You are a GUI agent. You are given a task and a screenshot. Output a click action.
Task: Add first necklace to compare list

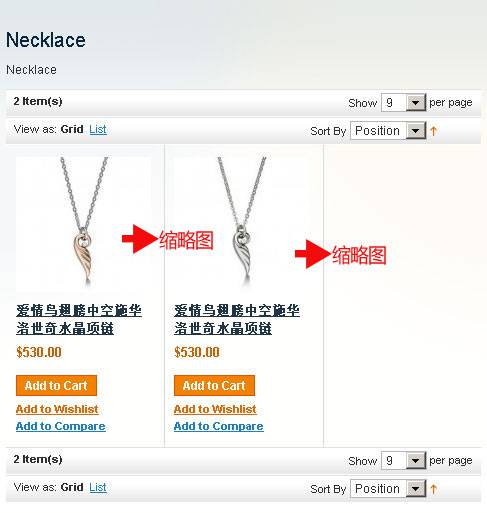61,426
